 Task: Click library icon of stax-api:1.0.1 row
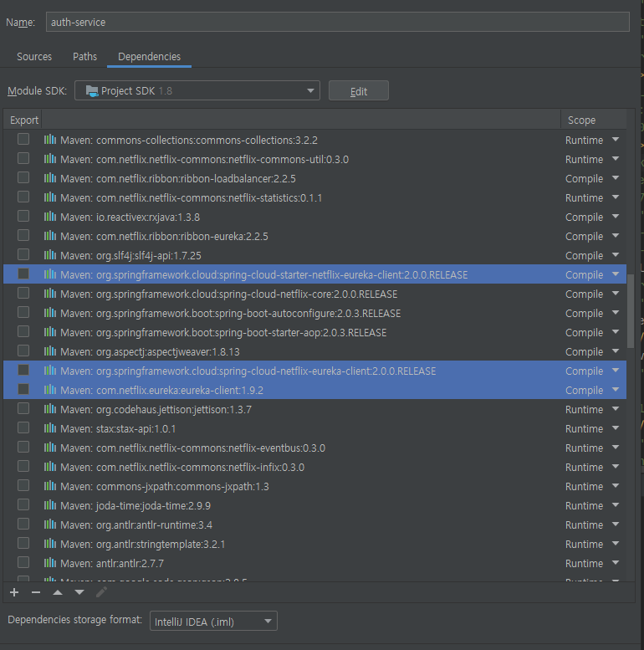click(x=50, y=428)
